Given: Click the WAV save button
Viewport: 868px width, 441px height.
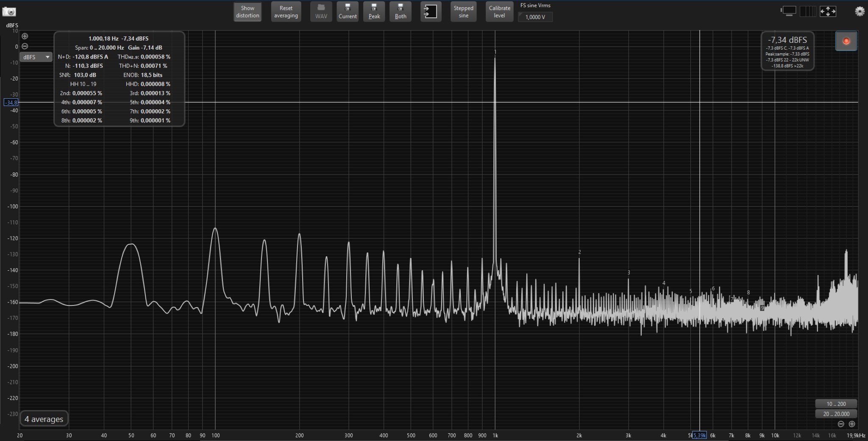Looking at the screenshot, I should pyautogui.click(x=321, y=12).
